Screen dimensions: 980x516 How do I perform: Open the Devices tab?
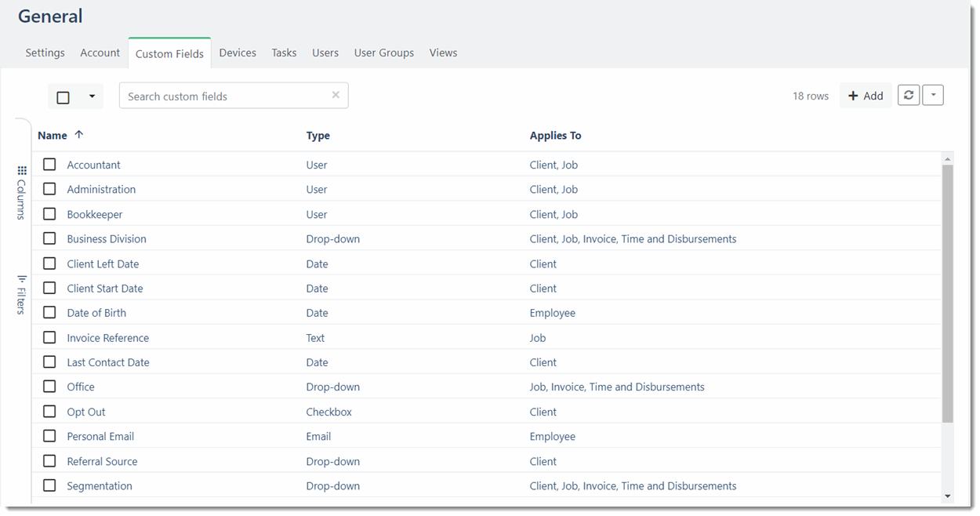coord(238,53)
